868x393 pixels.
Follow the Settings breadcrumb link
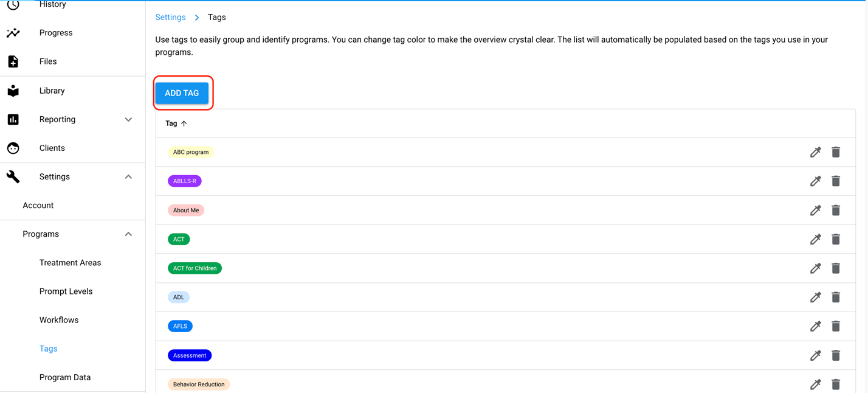[170, 17]
